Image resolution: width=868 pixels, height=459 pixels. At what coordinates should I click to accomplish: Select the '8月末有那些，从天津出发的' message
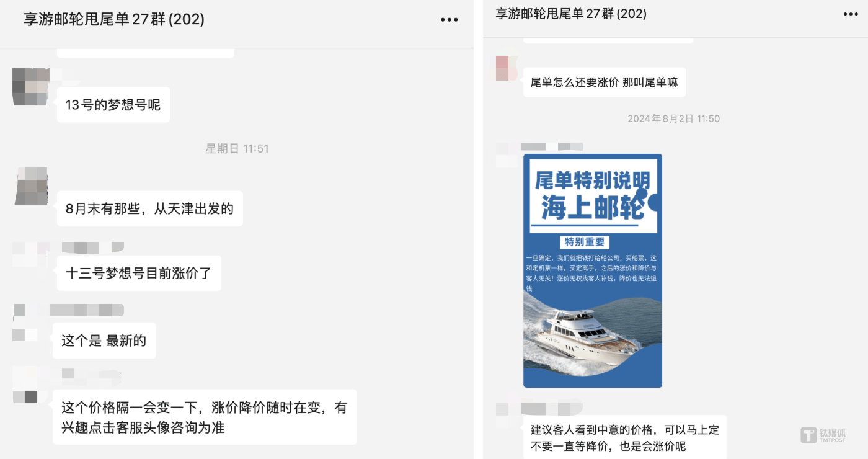coord(149,208)
